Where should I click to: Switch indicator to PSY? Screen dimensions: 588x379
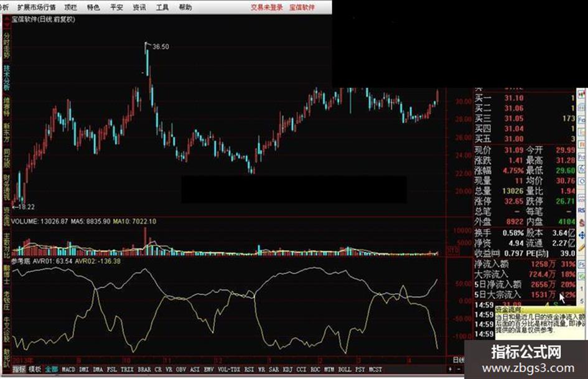[360, 369]
